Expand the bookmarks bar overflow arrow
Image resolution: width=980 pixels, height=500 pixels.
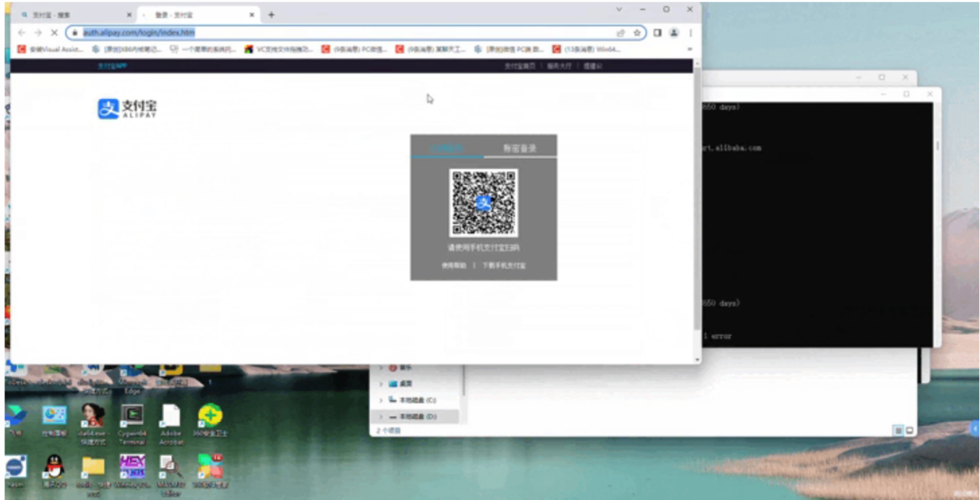(690, 49)
